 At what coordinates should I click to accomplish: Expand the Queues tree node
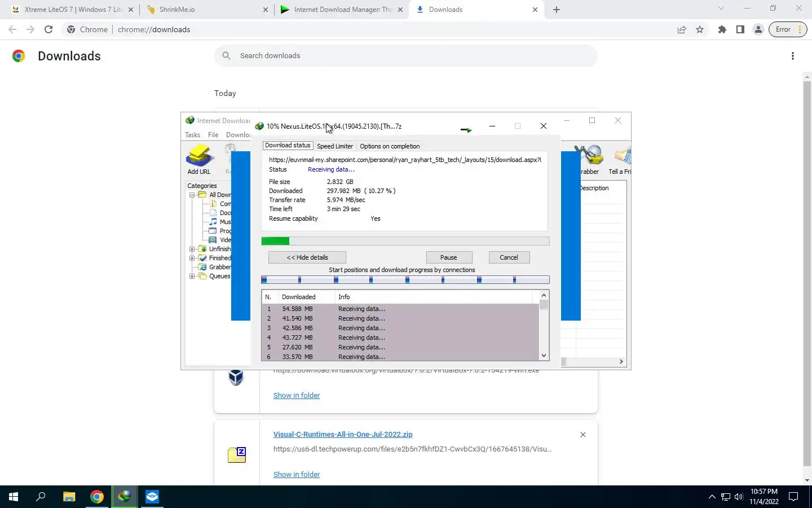[x=192, y=276]
